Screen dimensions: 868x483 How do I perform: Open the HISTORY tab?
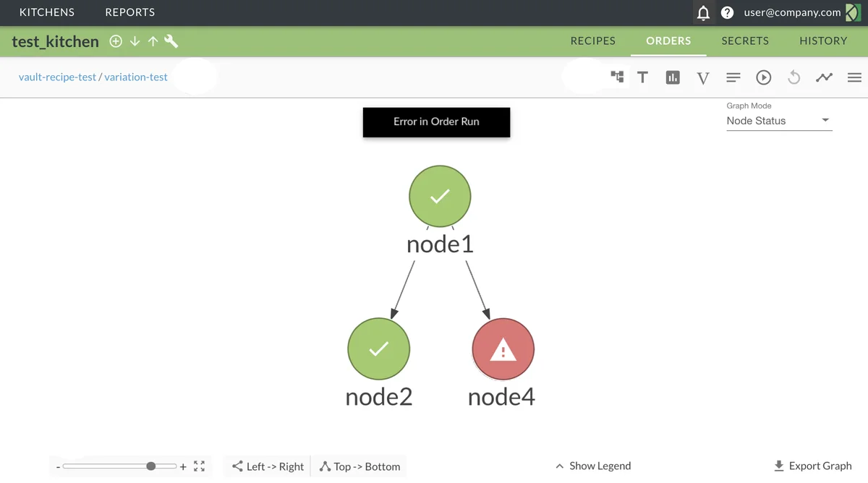[x=823, y=41]
